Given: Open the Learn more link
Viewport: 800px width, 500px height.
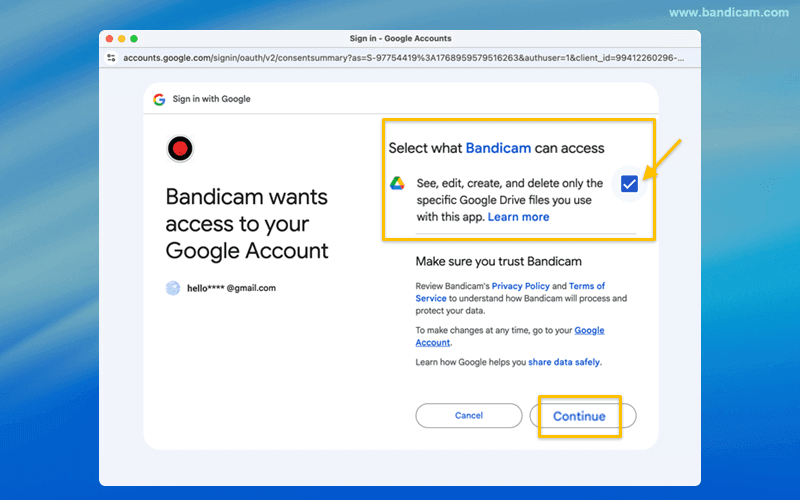Looking at the screenshot, I should (x=518, y=217).
